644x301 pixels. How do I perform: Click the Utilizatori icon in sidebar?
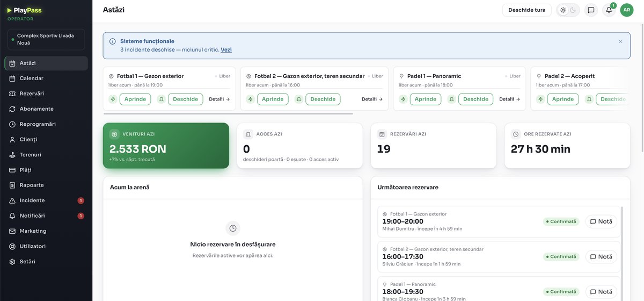pos(12,246)
